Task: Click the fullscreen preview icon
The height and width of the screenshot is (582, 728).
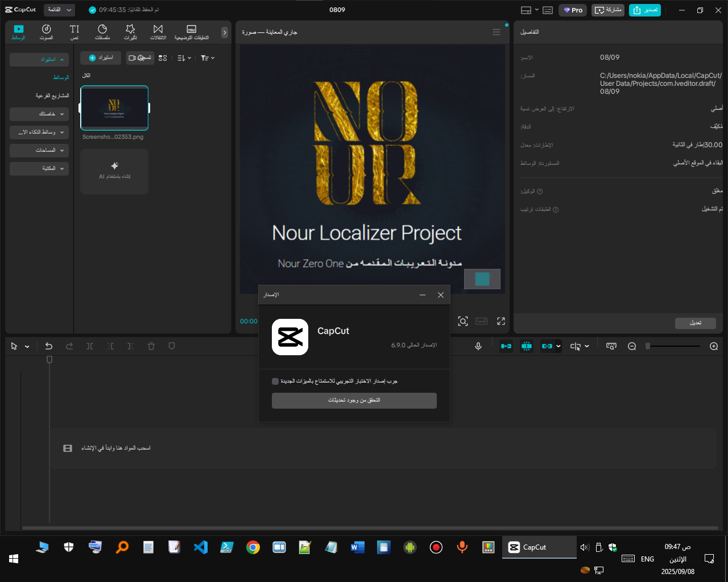Action: (x=501, y=321)
